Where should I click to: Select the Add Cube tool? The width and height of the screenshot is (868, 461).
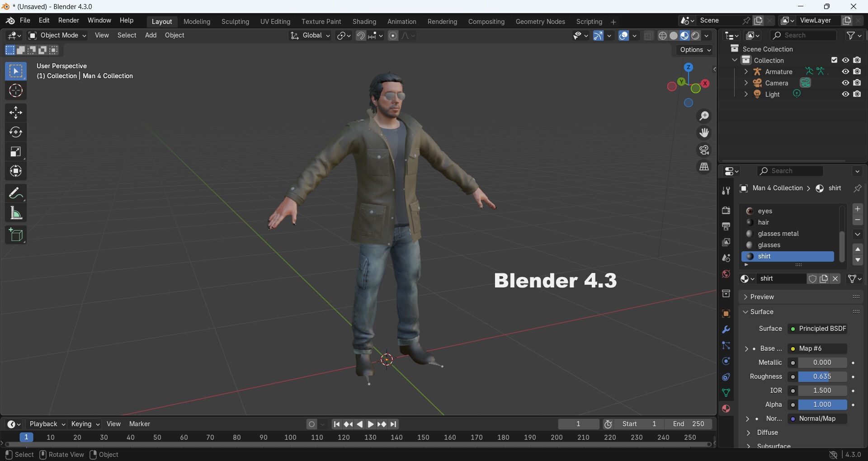pyautogui.click(x=16, y=235)
